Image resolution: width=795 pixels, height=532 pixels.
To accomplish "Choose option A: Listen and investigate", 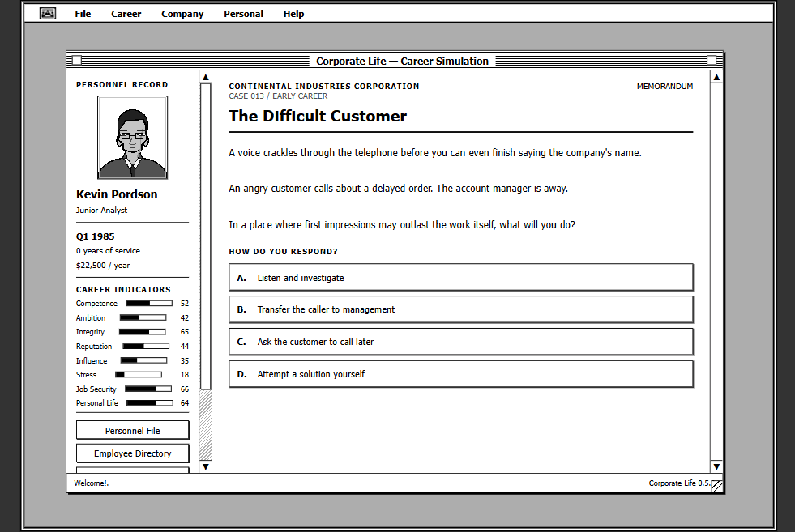I will coord(461,277).
